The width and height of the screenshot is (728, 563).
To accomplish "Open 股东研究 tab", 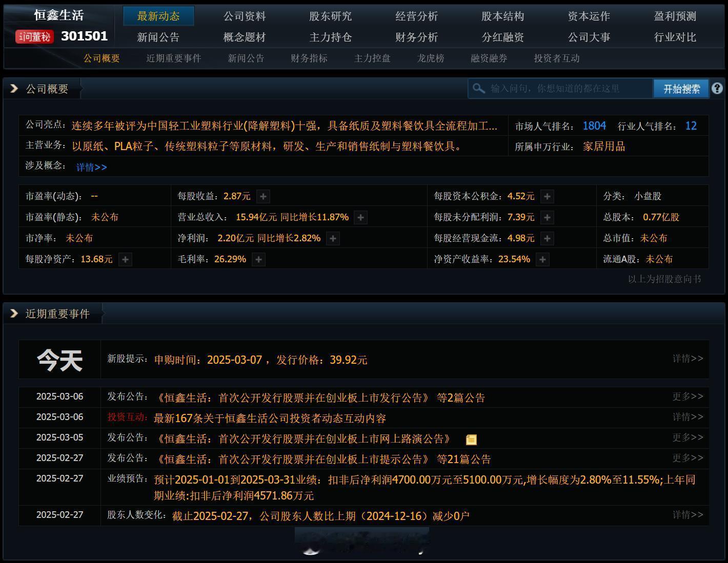I will tap(331, 16).
